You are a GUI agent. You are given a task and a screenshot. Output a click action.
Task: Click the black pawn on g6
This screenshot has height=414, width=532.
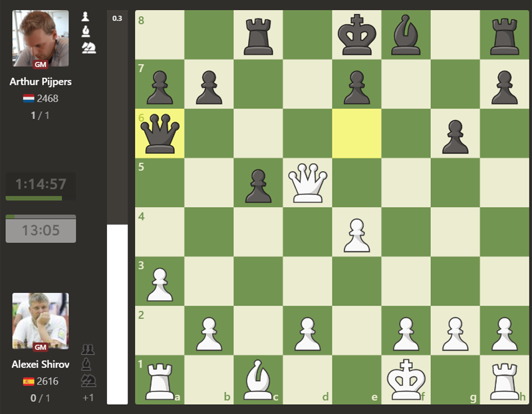[455, 133]
